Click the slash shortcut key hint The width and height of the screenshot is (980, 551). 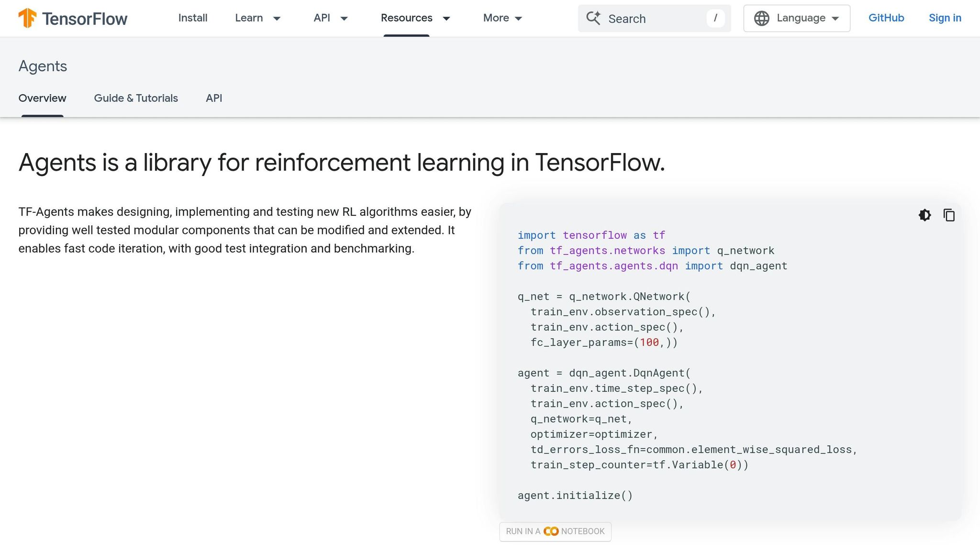(715, 18)
